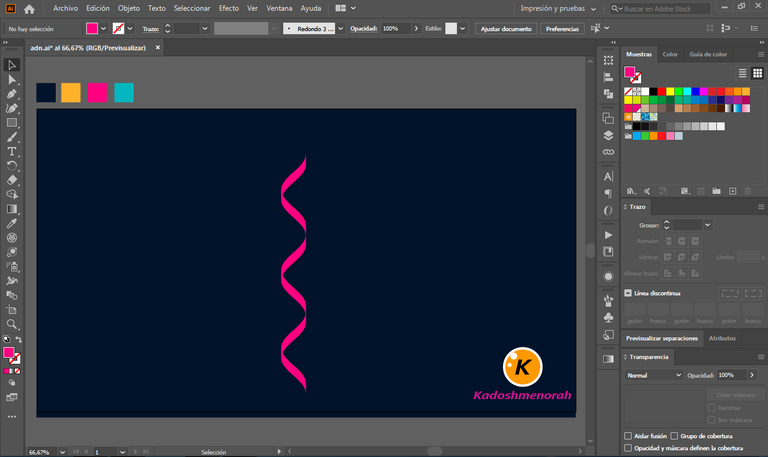Click the teal square swatch above artboard

coord(124,93)
